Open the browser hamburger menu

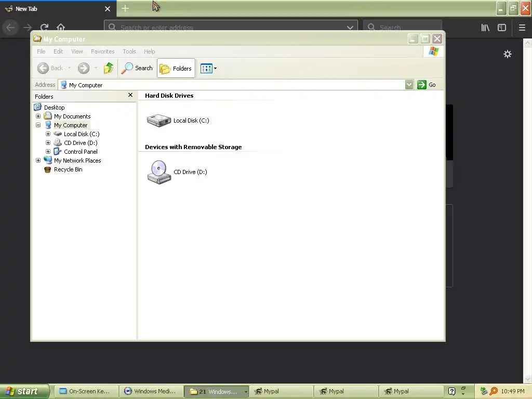click(x=522, y=28)
